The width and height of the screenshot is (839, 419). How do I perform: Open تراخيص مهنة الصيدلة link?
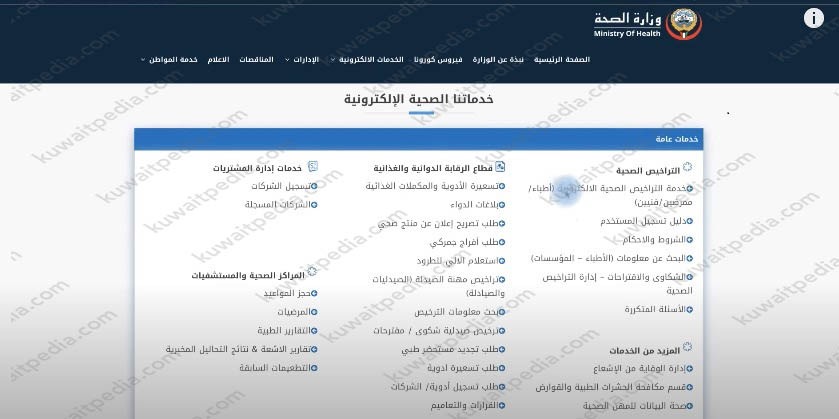coord(438,286)
